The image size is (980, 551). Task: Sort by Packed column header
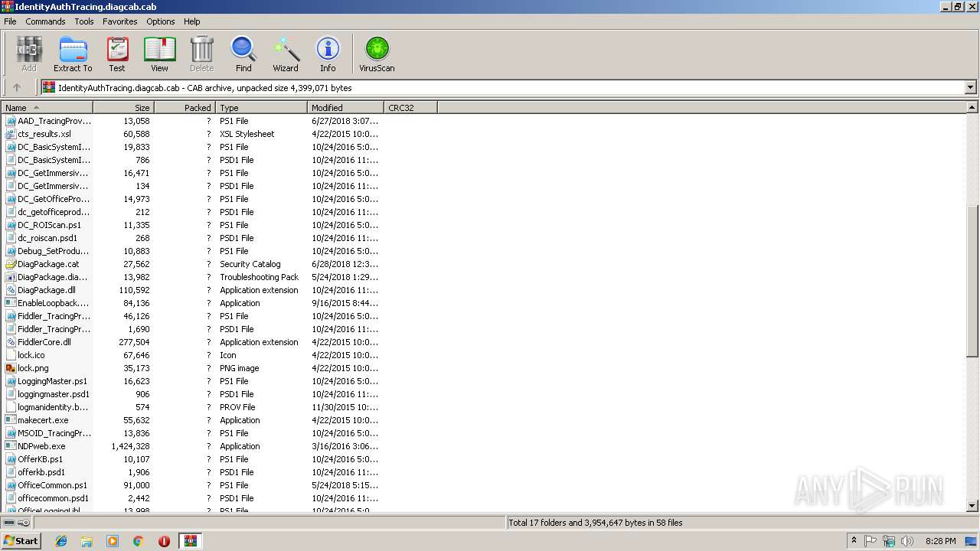tap(185, 108)
